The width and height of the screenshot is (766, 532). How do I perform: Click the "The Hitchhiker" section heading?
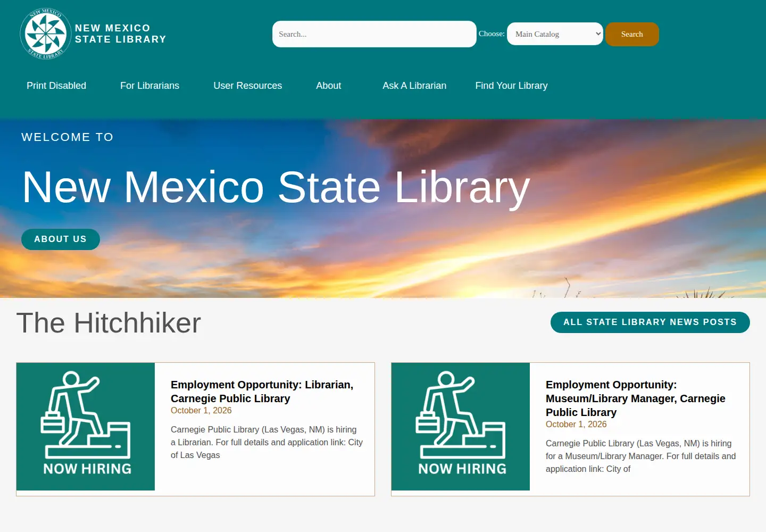[x=109, y=323]
